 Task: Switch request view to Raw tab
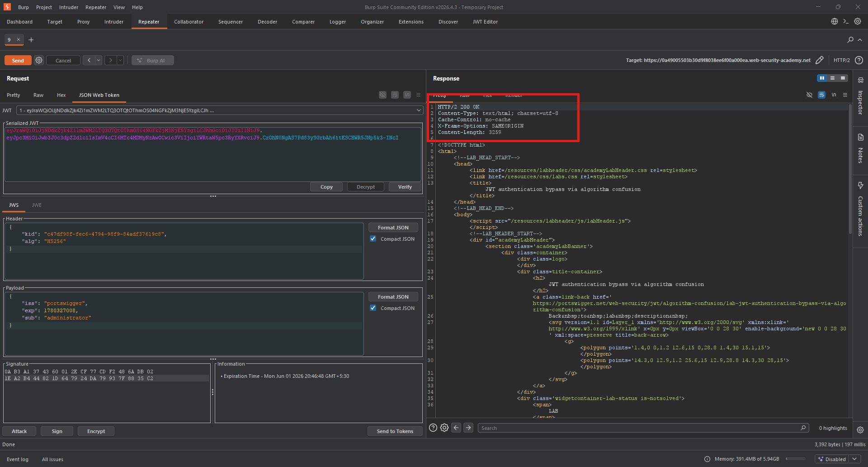pos(38,95)
